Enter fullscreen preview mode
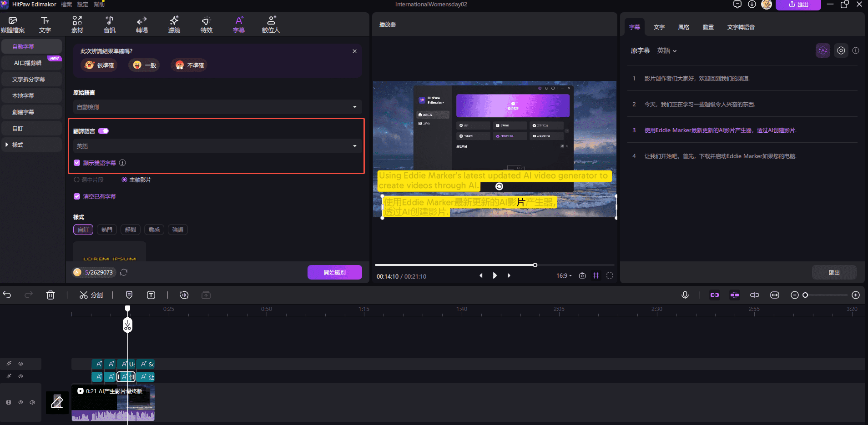 coord(610,275)
